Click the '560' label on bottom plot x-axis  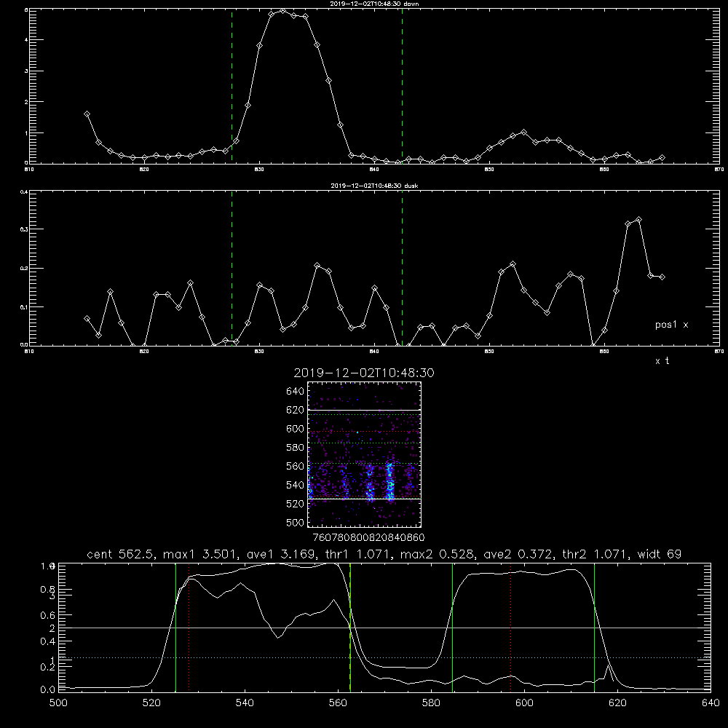tap(338, 703)
